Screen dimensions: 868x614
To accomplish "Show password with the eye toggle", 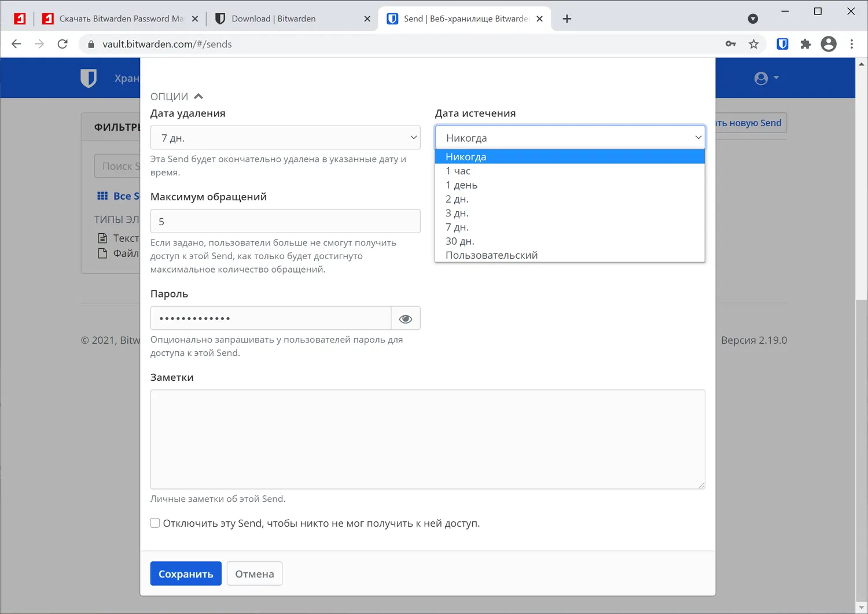I will click(406, 318).
